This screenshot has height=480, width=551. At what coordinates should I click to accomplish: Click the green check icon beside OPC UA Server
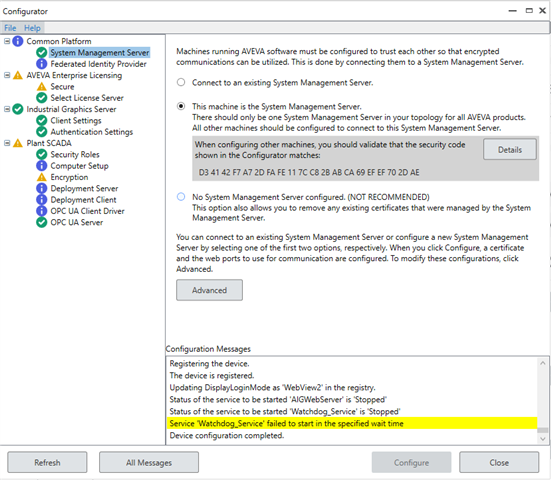pos(41,222)
